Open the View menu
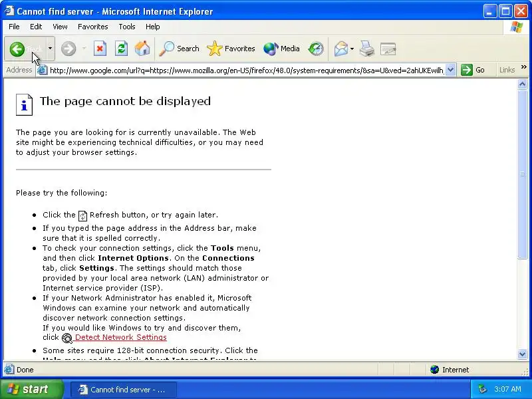 [x=60, y=27]
